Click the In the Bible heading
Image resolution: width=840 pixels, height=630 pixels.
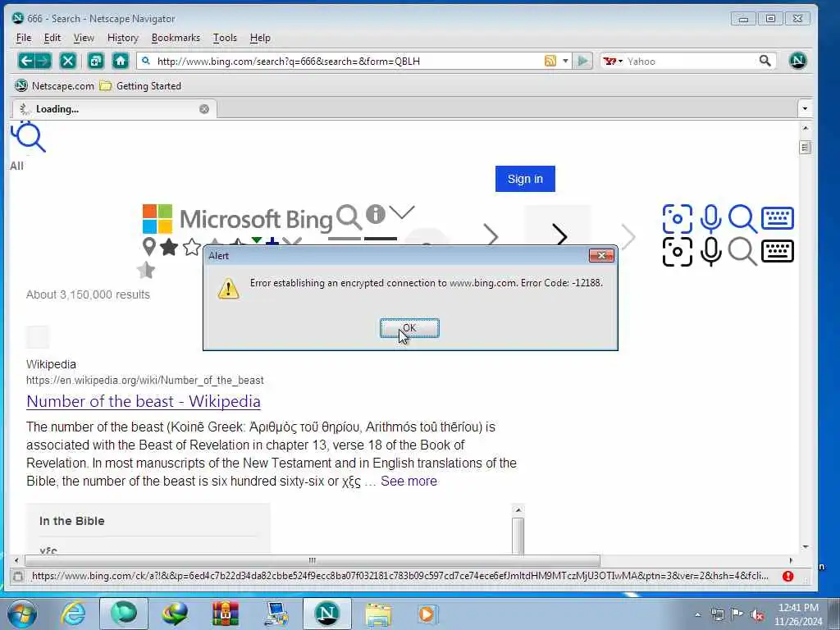pyautogui.click(x=72, y=521)
